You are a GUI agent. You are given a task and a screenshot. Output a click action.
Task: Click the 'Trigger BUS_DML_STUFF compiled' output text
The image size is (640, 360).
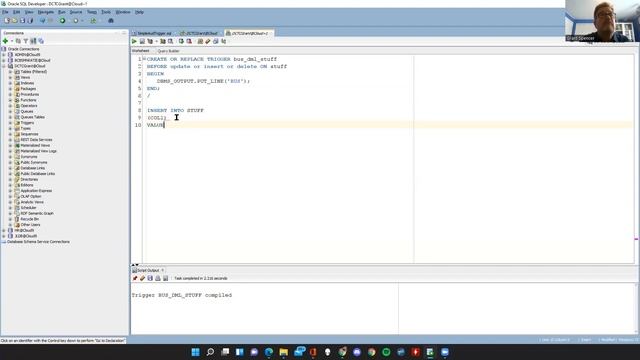[182, 295]
